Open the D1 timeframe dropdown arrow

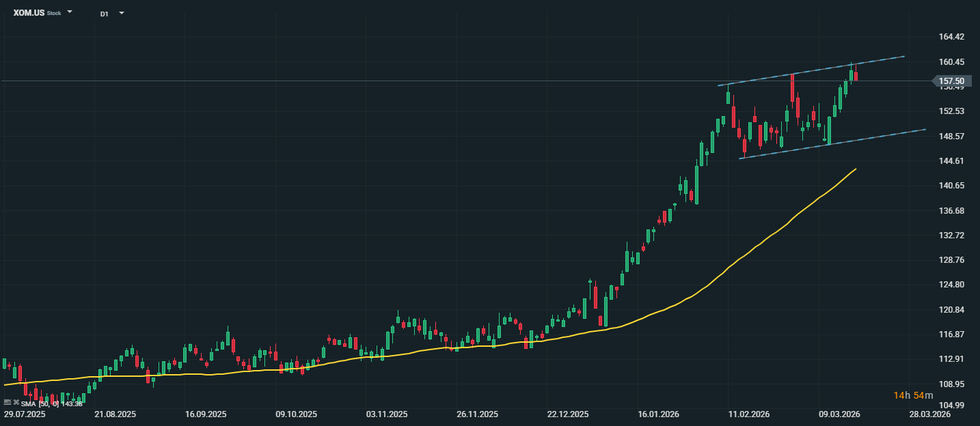(121, 13)
